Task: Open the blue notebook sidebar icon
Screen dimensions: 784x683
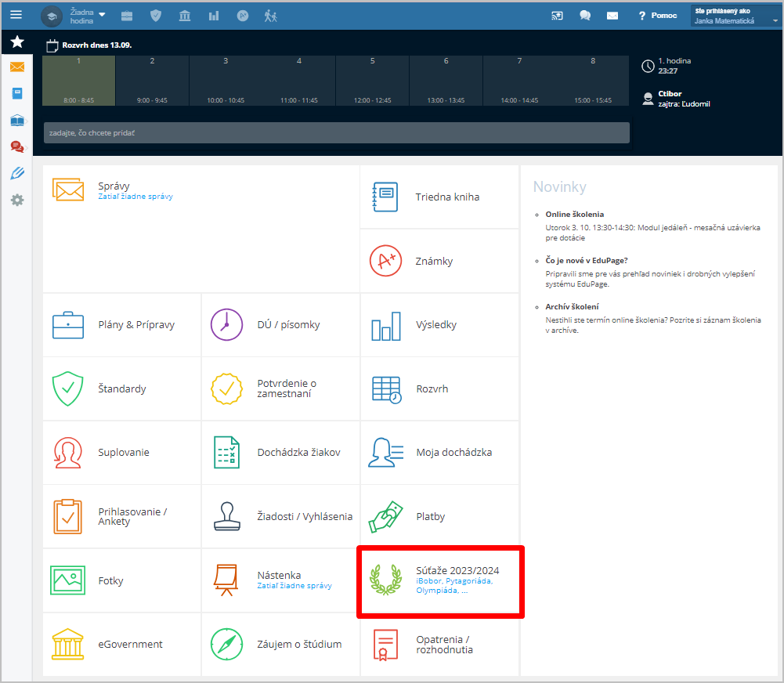Action: click(x=17, y=93)
